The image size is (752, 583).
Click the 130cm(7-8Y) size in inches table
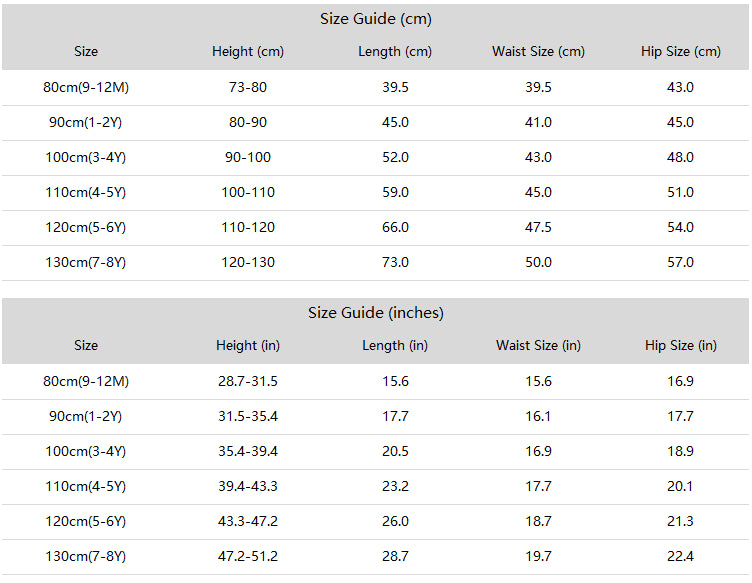[85, 556]
